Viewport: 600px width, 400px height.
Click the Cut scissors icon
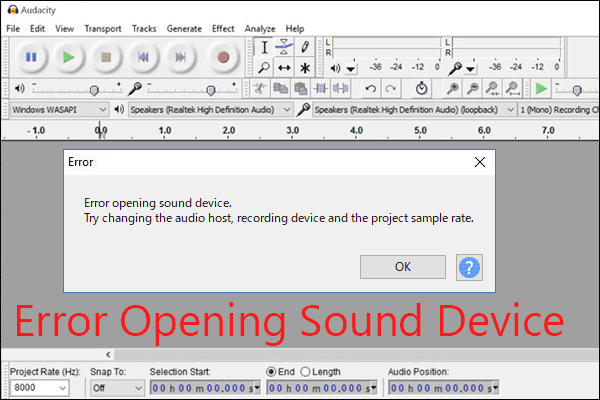point(260,89)
